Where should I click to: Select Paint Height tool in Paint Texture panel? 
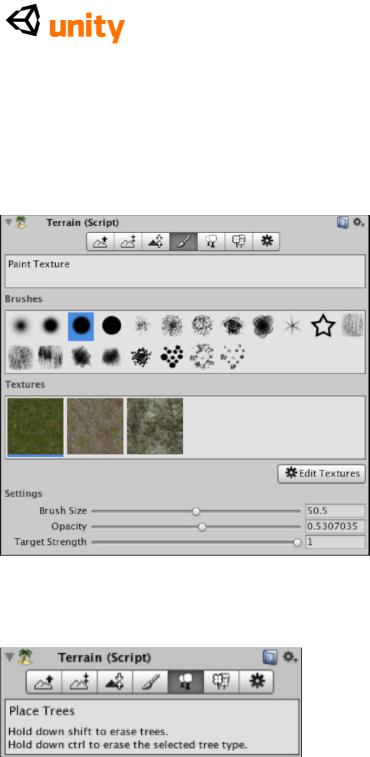tap(128, 242)
